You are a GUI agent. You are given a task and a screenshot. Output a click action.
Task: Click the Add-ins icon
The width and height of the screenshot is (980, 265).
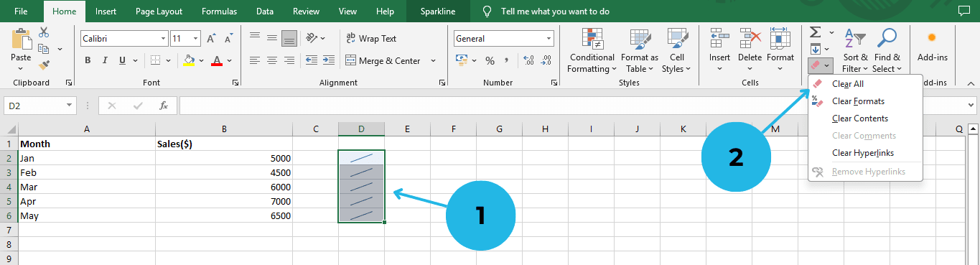click(932, 47)
